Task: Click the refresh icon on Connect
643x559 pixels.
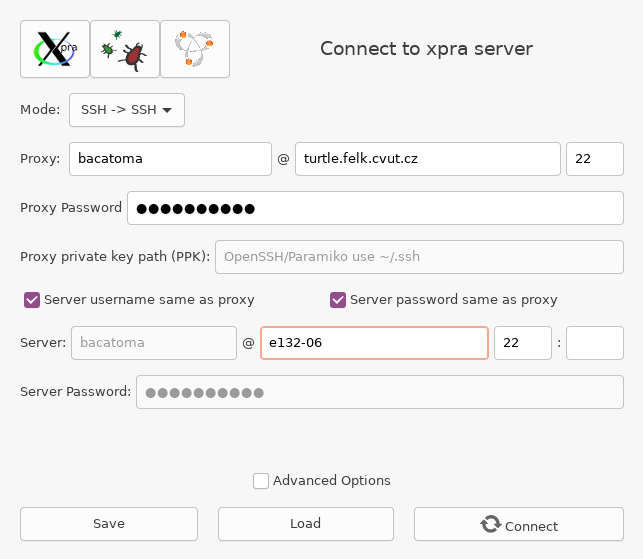Action: click(490, 524)
